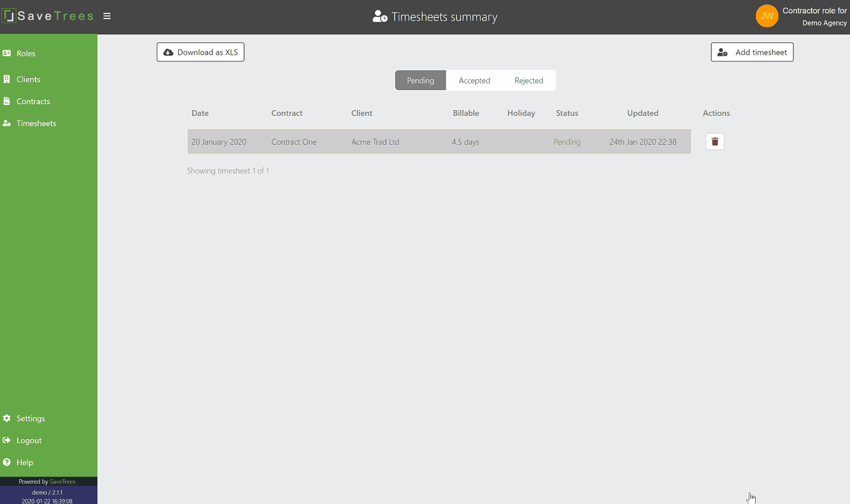The width and height of the screenshot is (850, 504).
Task: Select the Pending tab
Action: tap(420, 81)
